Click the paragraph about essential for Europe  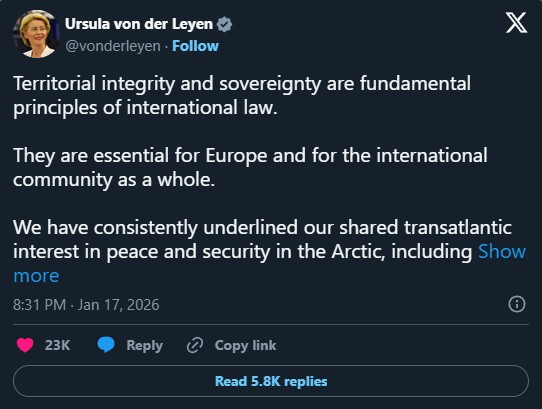click(250, 167)
